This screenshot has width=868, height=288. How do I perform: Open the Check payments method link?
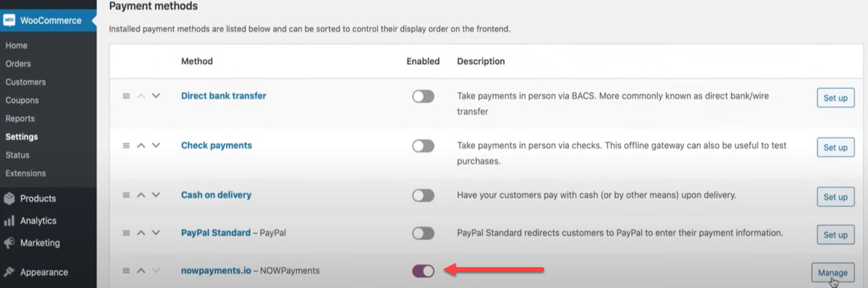click(216, 145)
